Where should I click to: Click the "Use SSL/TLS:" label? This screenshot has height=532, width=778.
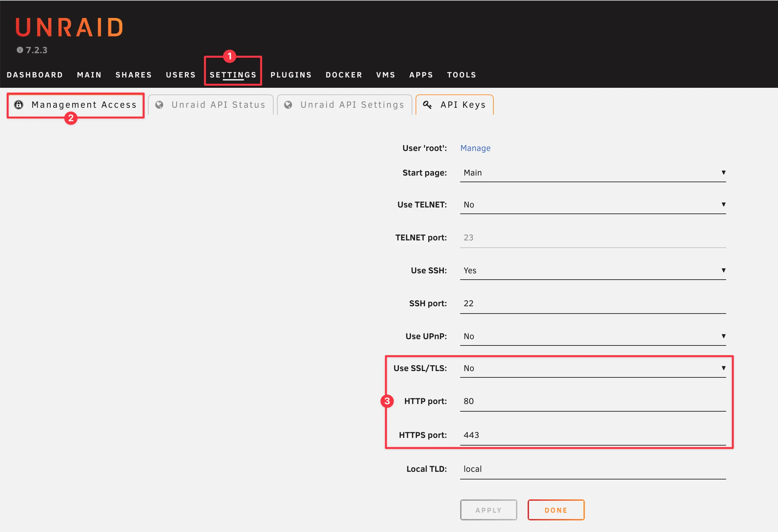[x=420, y=368]
